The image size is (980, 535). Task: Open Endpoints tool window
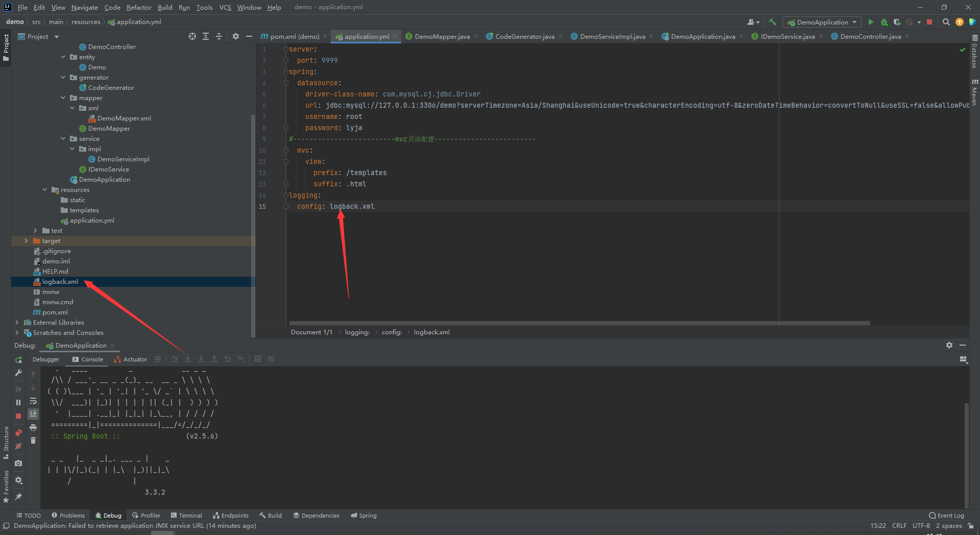[231, 516]
